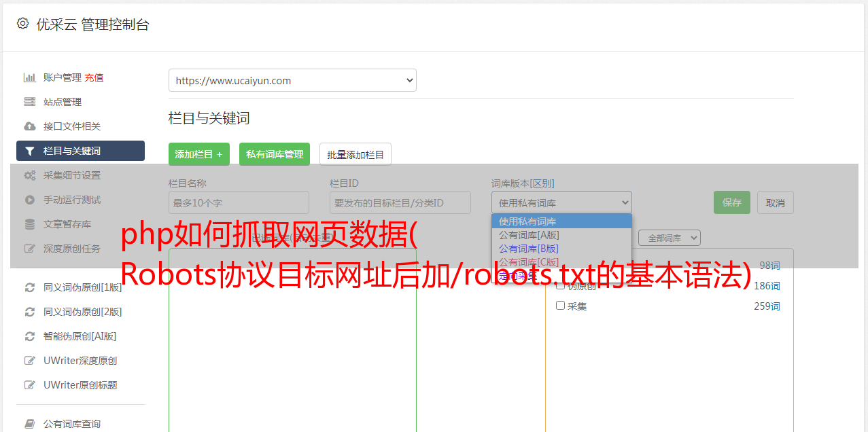Open the 词库版本 dropdown showing 使用私有词库
Screen dimensions: 868x432
point(561,202)
